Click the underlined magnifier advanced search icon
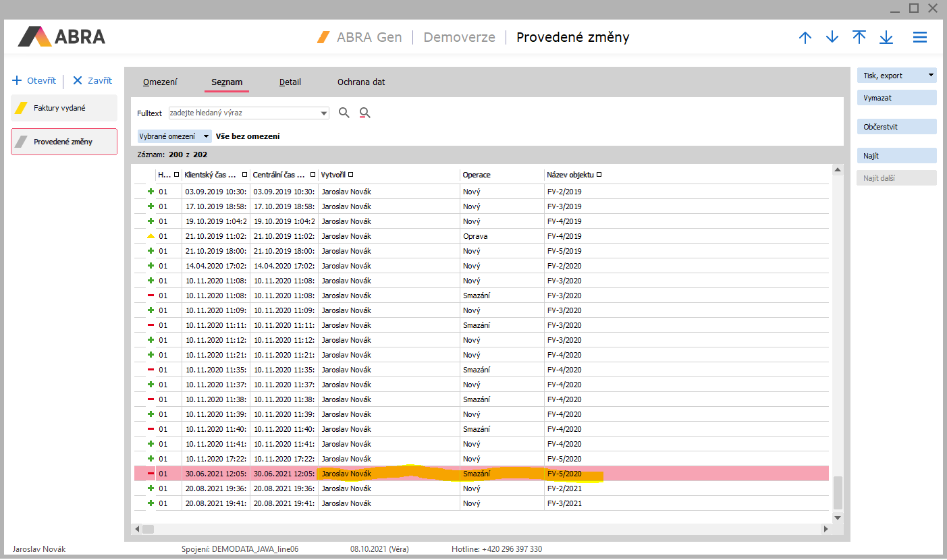947x560 pixels. point(365,113)
